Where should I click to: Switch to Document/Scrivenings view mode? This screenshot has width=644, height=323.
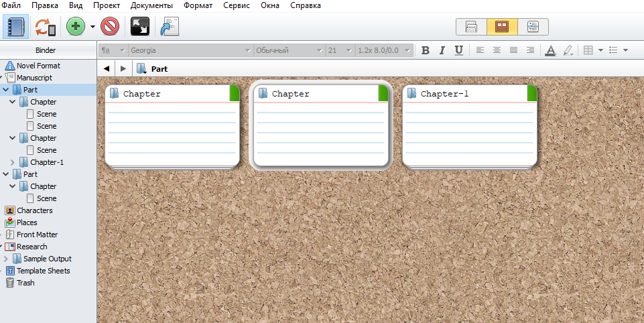471,27
